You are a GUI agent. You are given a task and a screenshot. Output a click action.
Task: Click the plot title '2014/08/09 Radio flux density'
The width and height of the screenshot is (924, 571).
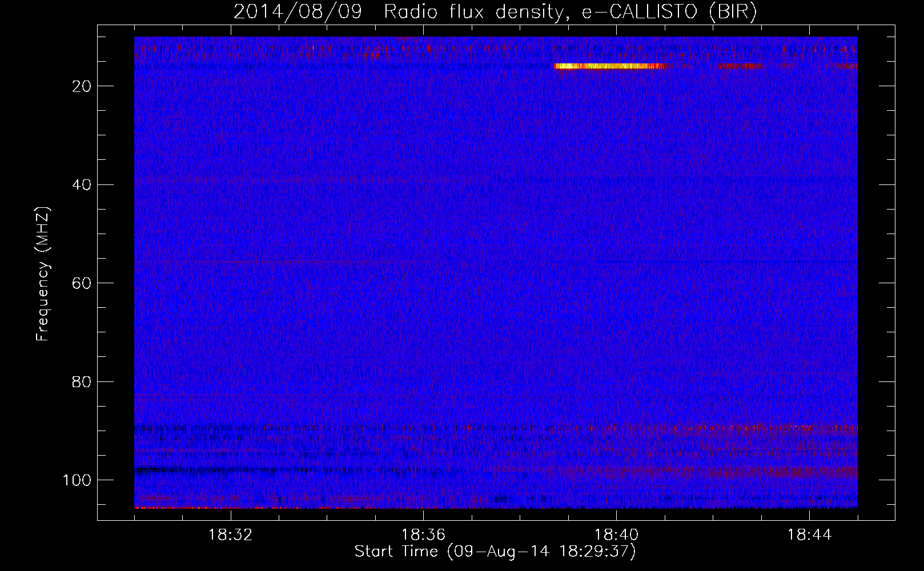point(495,12)
